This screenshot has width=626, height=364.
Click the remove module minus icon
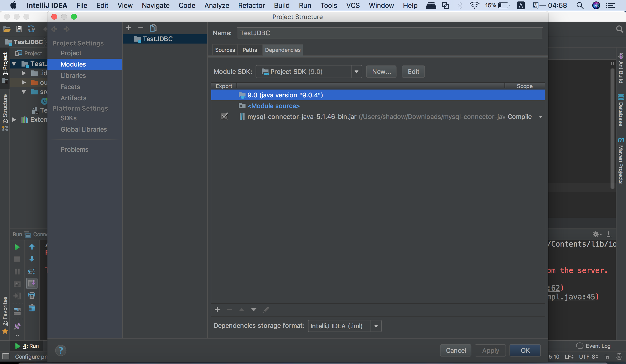[x=141, y=28]
